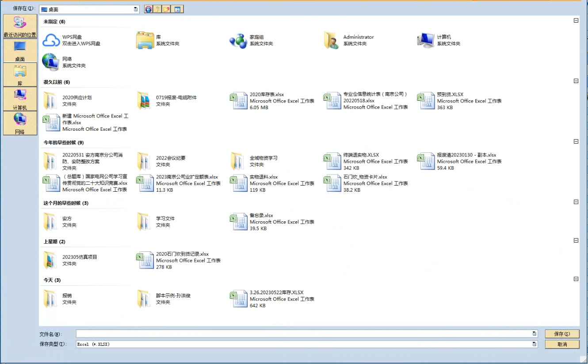The height and width of the screenshot is (364, 588).
Task: Collapse the 今天 group
Action: click(x=576, y=279)
